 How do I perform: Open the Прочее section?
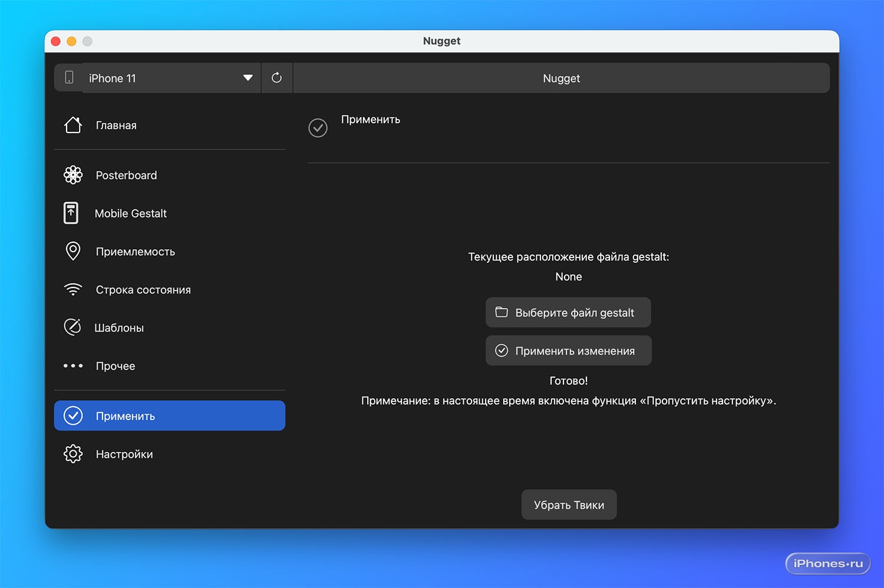pos(170,366)
